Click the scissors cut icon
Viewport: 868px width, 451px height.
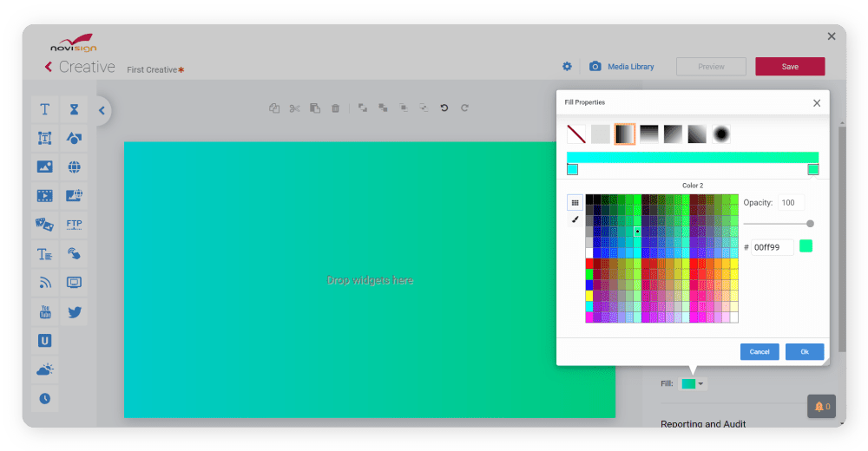pyautogui.click(x=294, y=108)
